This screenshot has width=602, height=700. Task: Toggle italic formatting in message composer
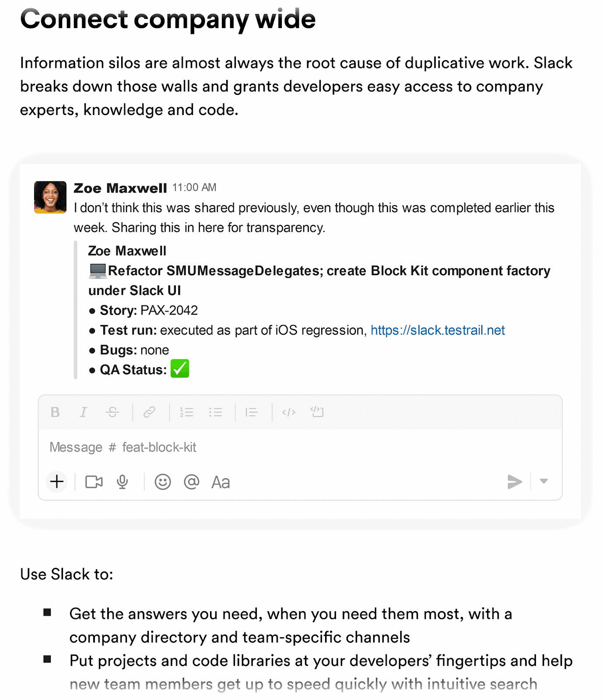coord(83,412)
